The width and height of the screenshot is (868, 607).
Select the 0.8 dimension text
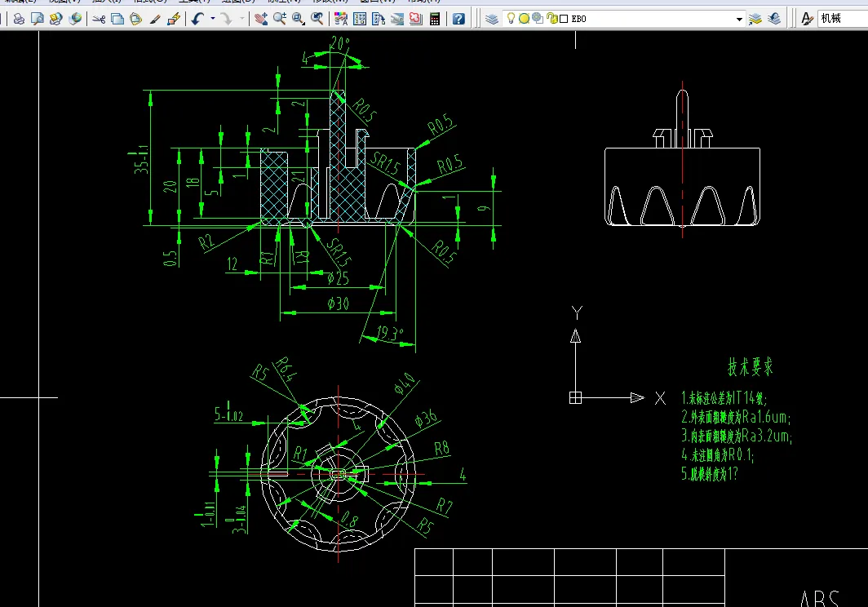point(349,519)
